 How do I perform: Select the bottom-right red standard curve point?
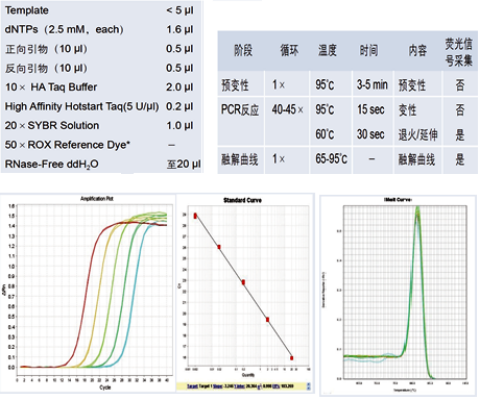coord(292,358)
